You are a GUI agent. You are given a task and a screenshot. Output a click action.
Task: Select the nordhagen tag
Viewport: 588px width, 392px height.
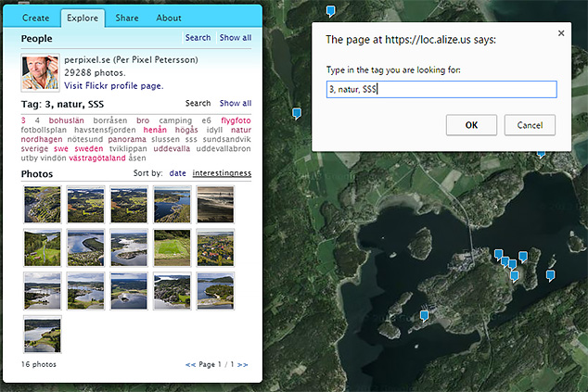click(x=42, y=139)
